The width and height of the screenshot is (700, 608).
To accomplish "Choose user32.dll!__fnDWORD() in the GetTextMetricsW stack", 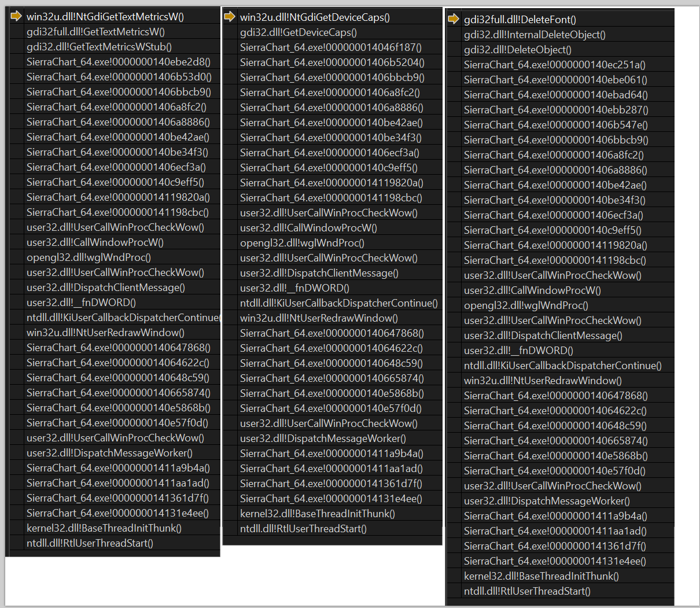I will (81, 303).
